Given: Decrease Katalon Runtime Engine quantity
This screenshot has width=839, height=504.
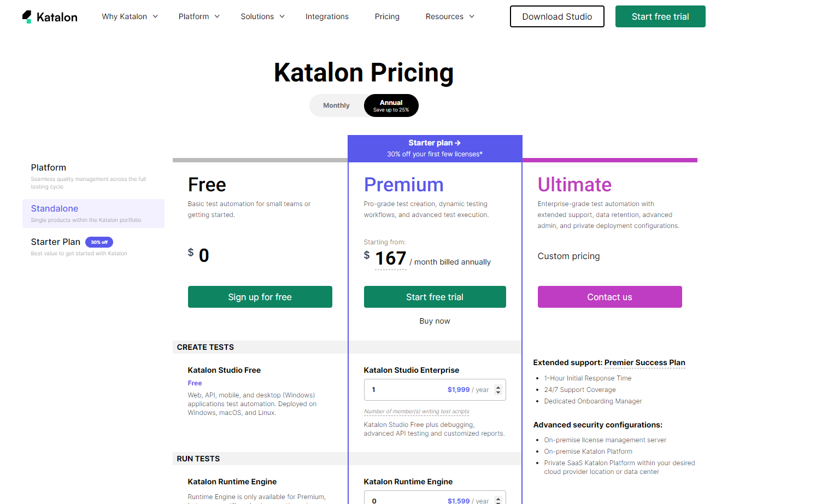Looking at the screenshot, I should [x=498, y=502].
